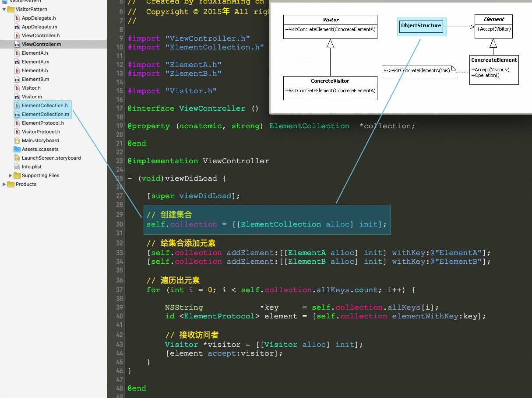
Task: Open ElementB.m file
Action: point(35,79)
